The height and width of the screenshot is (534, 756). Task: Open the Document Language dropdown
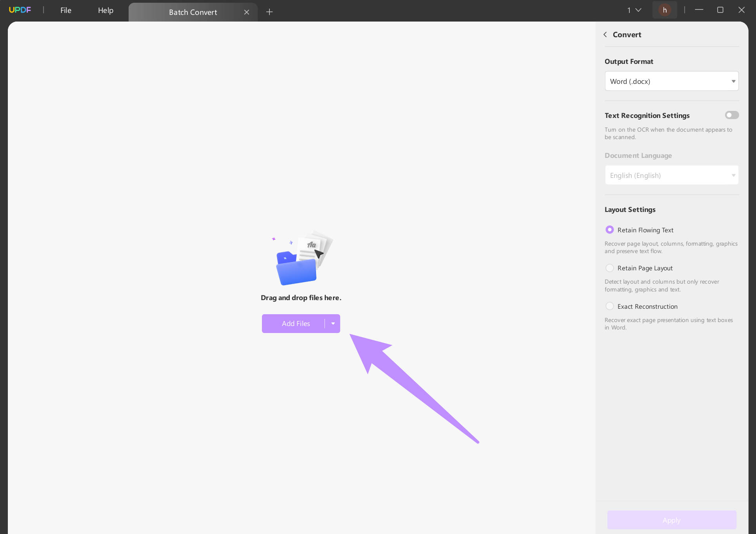pyautogui.click(x=671, y=175)
